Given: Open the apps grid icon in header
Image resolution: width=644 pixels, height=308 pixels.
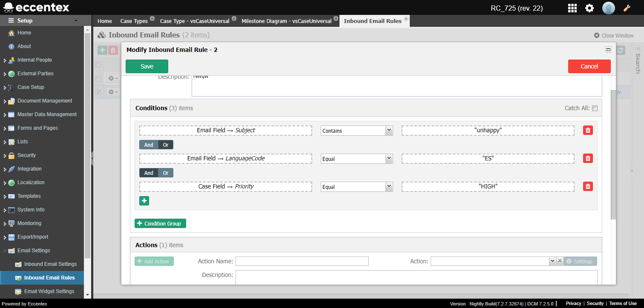Looking at the screenshot, I should pyautogui.click(x=572, y=8).
